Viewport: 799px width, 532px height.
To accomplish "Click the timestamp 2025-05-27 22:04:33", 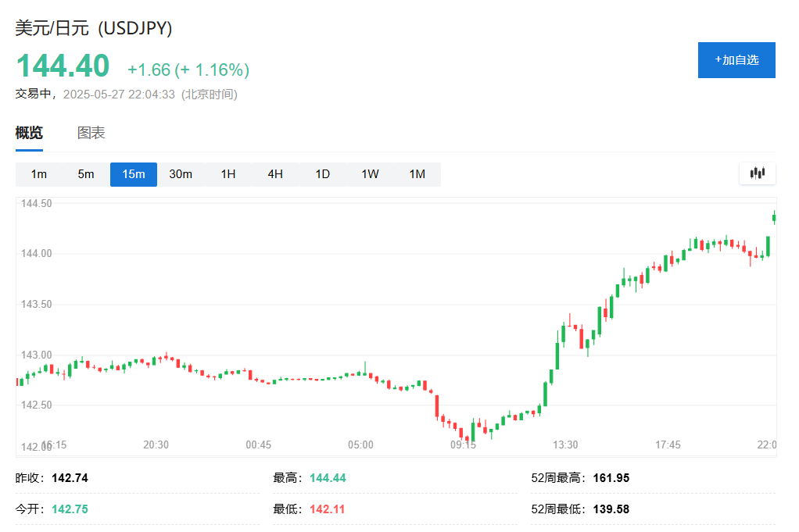I will [x=119, y=95].
